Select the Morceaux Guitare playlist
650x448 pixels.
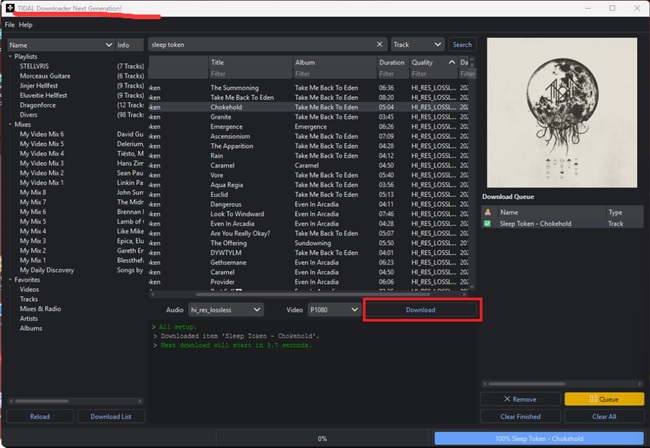[x=45, y=76]
